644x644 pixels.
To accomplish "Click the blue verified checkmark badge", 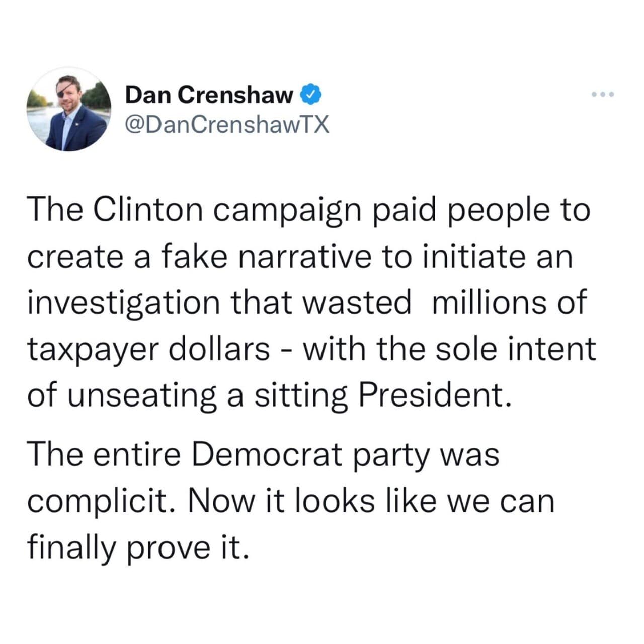I will [311, 95].
